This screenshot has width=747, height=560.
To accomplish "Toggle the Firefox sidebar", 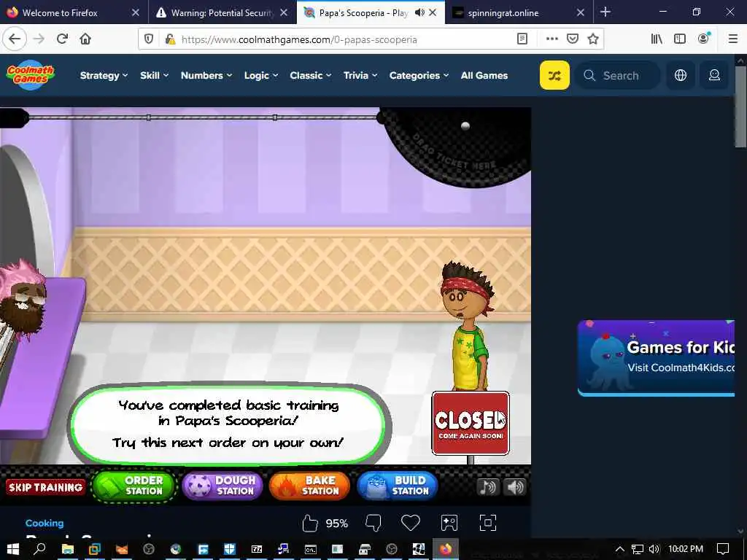I will [x=680, y=39].
